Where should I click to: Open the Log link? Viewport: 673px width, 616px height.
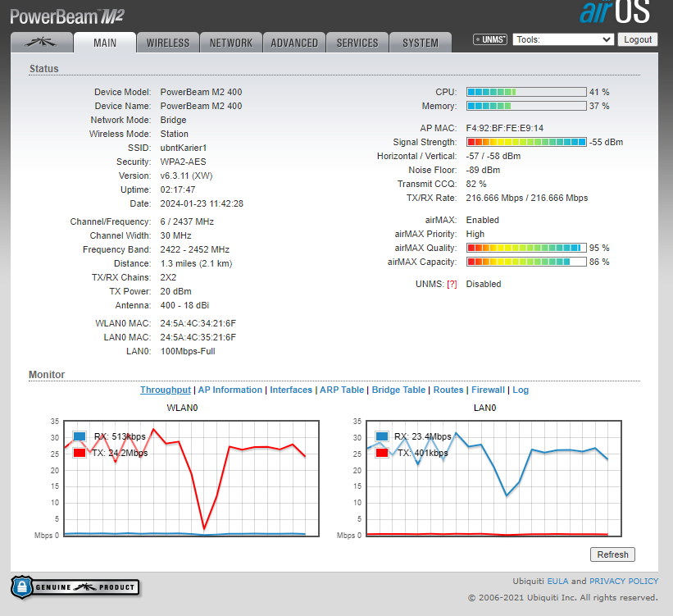click(521, 390)
